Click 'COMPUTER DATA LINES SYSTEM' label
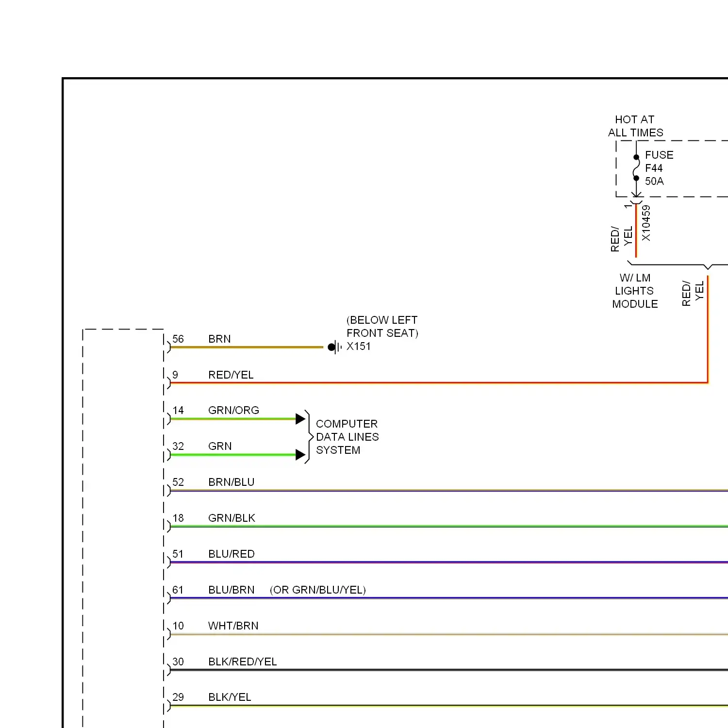728x728 pixels. [x=347, y=437]
